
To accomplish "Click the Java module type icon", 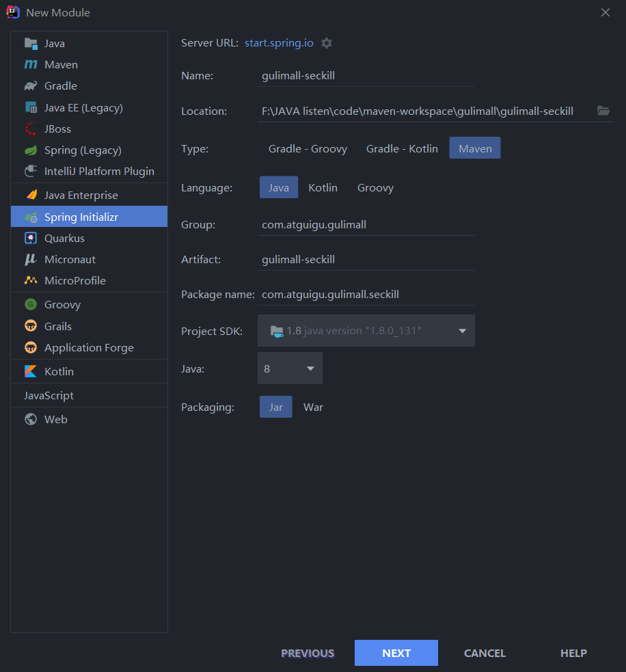I will point(31,44).
